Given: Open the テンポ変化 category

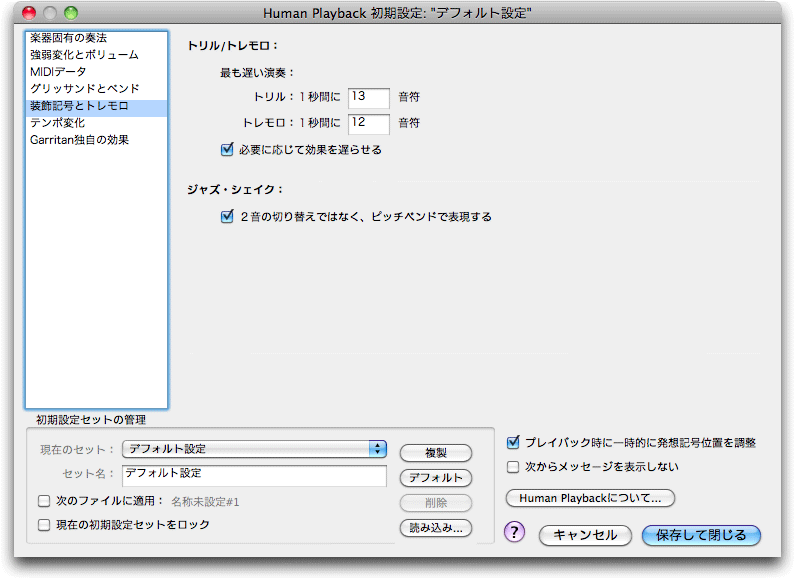Looking at the screenshot, I should coord(96,123).
